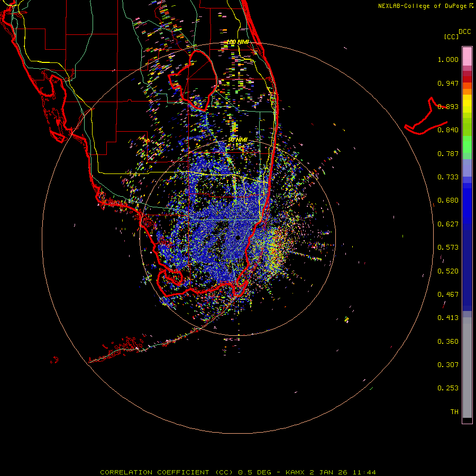Image resolution: width=476 pixels, height=476 pixels.
Task: Click the Lake Okeechobee outline on map
Action: [193, 80]
